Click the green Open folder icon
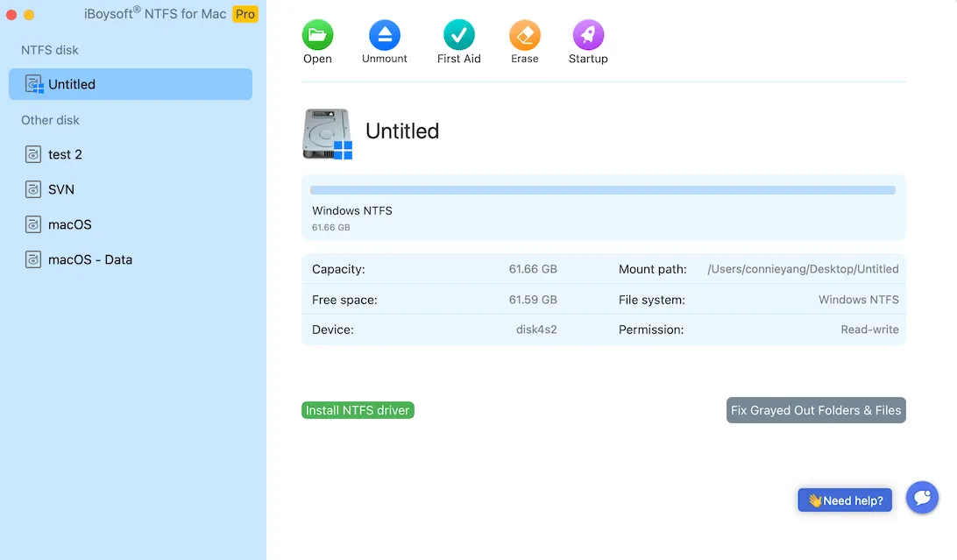This screenshot has width=957, height=560. click(x=317, y=36)
